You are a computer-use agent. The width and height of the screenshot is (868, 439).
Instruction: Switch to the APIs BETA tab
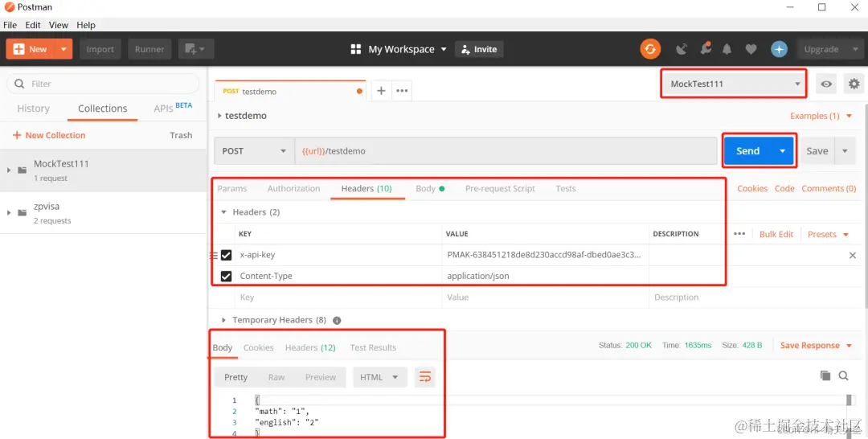pyautogui.click(x=173, y=108)
